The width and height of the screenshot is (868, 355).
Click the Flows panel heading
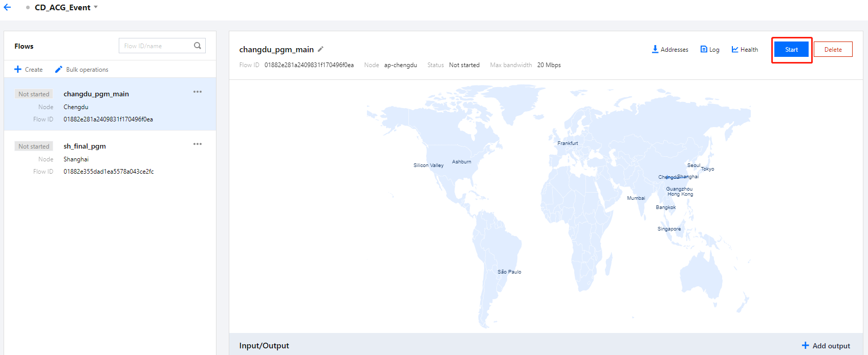point(24,46)
